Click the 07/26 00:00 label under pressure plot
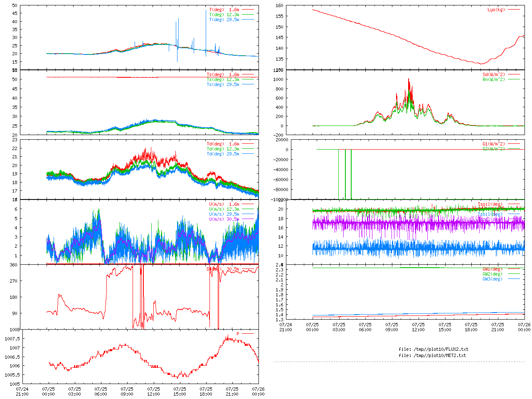 258,392
